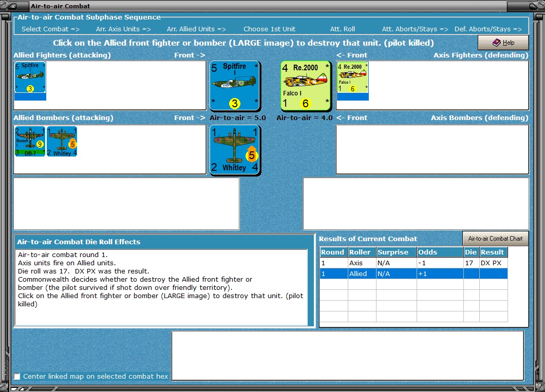Click the Air-to-air = 5.0 label

(238, 117)
